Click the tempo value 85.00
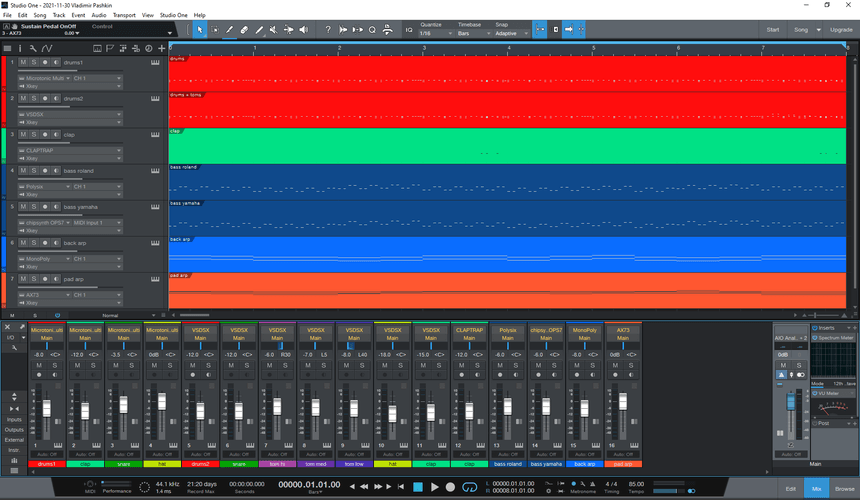 pyautogui.click(x=636, y=484)
